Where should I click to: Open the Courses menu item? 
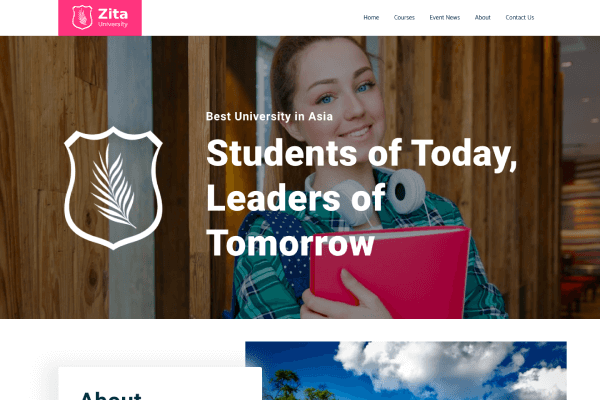tap(404, 18)
